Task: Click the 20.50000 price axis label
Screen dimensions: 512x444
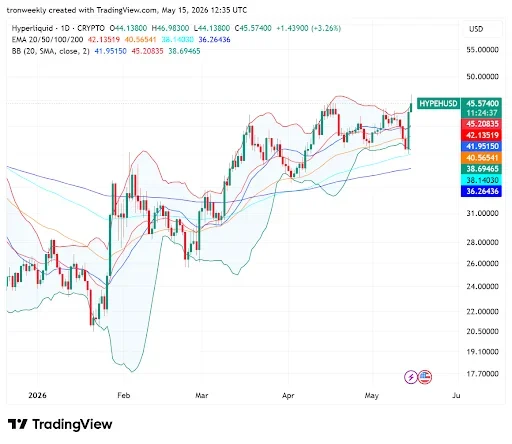Action: tap(482, 332)
